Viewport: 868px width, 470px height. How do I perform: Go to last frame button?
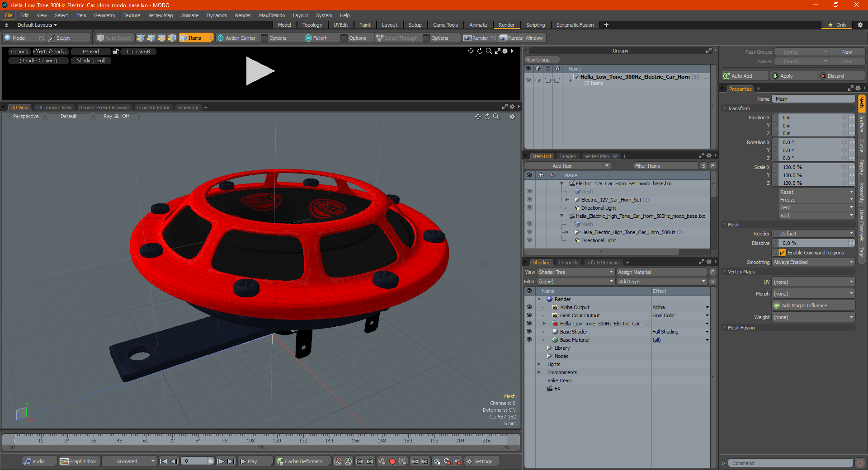pyautogui.click(x=231, y=461)
